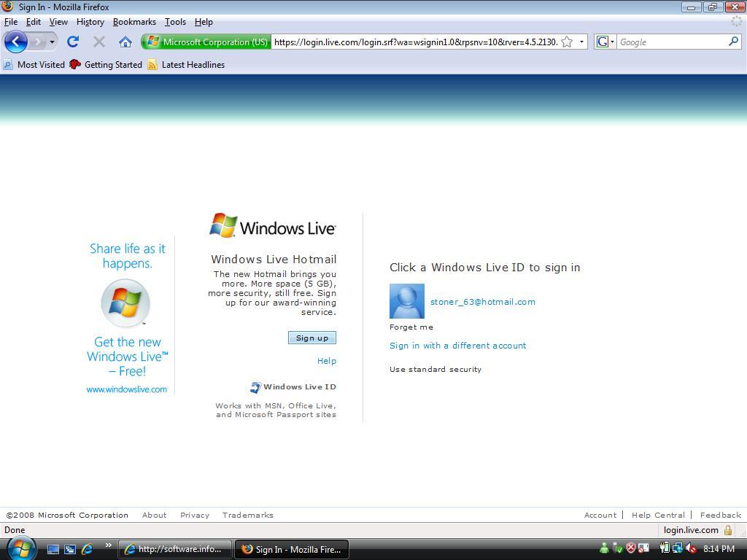Viewport: 747px width, 560px height.
Task: Click the Windows Live logo on the page
Action: [x=273, y=225]
